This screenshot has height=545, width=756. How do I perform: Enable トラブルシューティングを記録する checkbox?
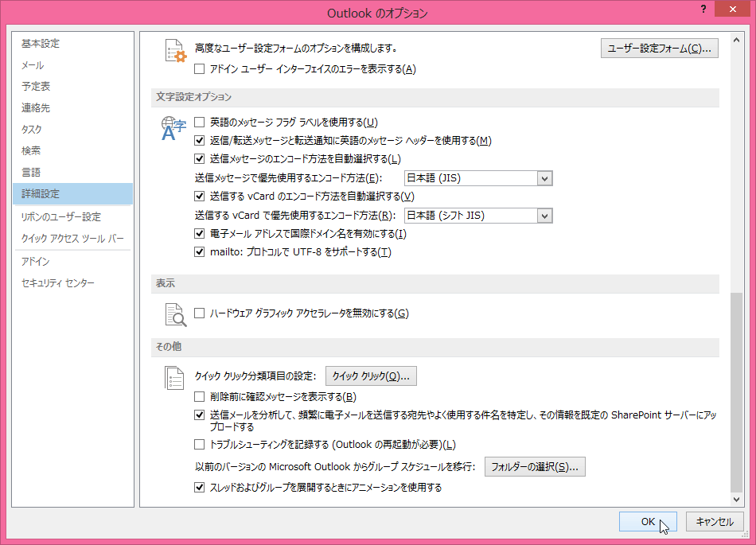199,444
